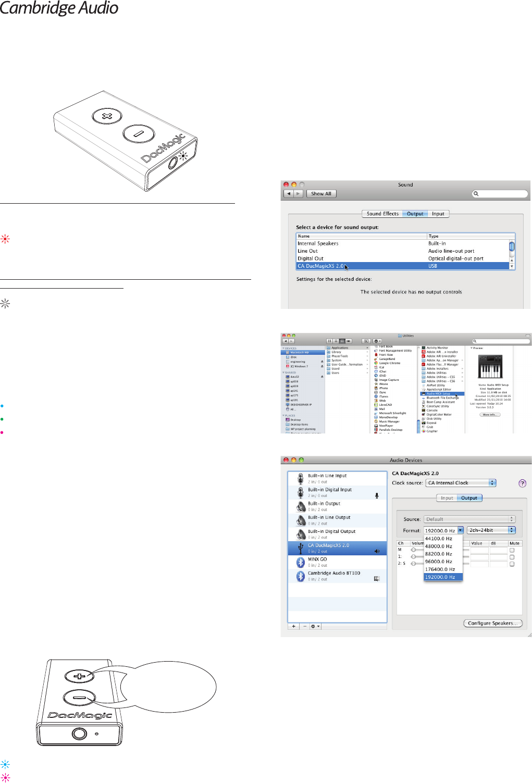Open the Clock source dropdown
Screen dimensions: 532x783
point(461,483)
